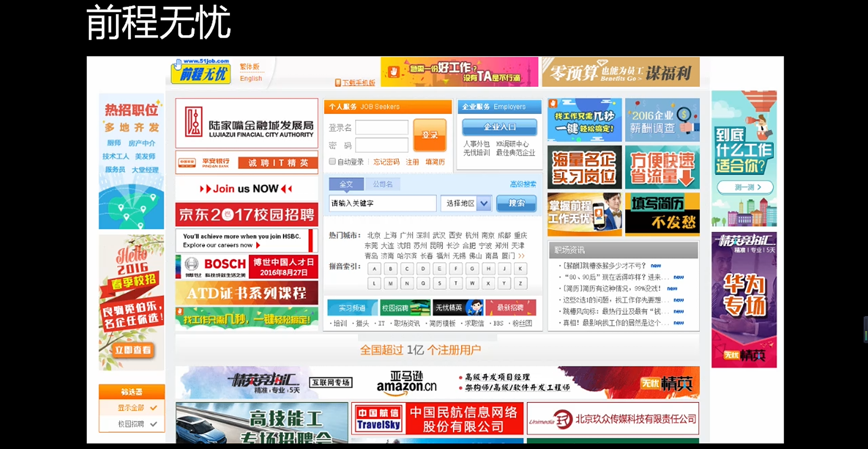
Task: Click pinyin index letter A
Action: (374, 269)
